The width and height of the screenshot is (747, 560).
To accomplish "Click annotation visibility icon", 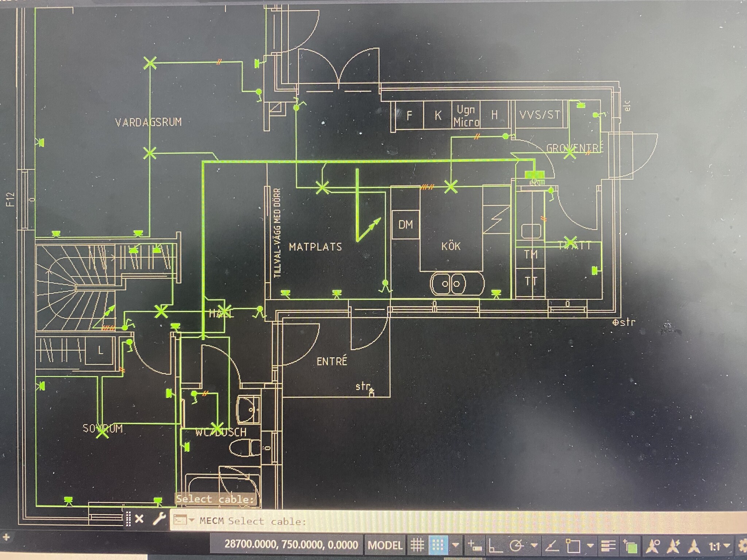I will [653, 546].
